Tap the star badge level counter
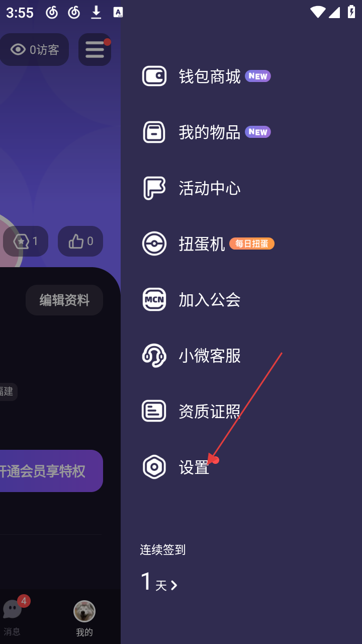 [x=26, y=242]
